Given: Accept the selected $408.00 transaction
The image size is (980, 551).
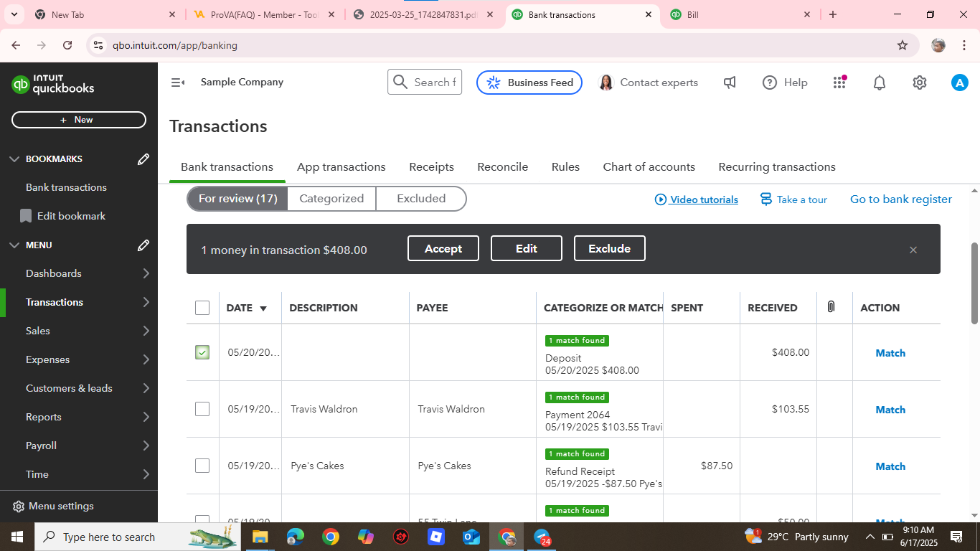Looking at the screenshot, I should coord(443,248).
